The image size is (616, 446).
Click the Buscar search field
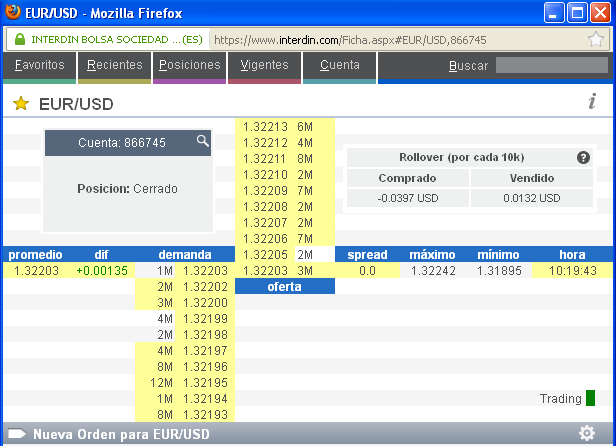point(552,65)
